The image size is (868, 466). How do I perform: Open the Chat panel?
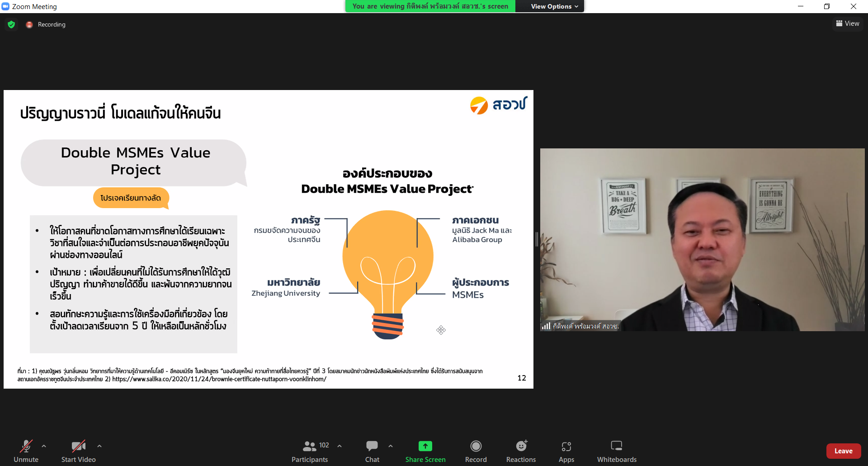[372, 451]
